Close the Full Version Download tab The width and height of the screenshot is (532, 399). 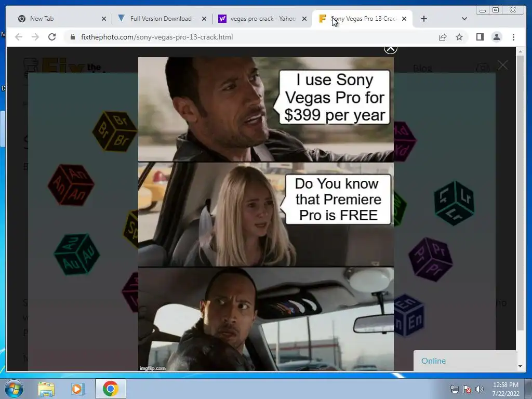pyautogui.click(x=204, y=19)
